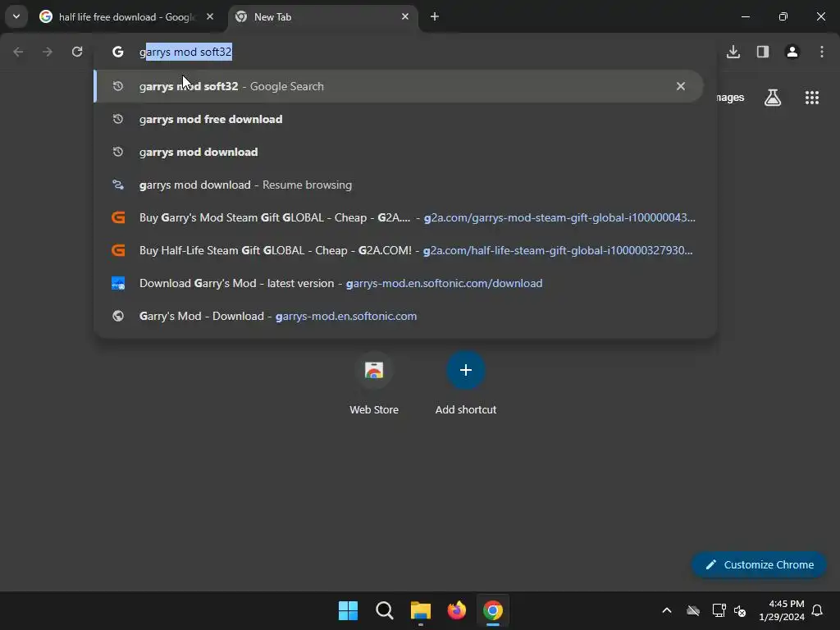
Task: Remove garrys mod soft32 suggestion with X
Action: coord(681,86)
